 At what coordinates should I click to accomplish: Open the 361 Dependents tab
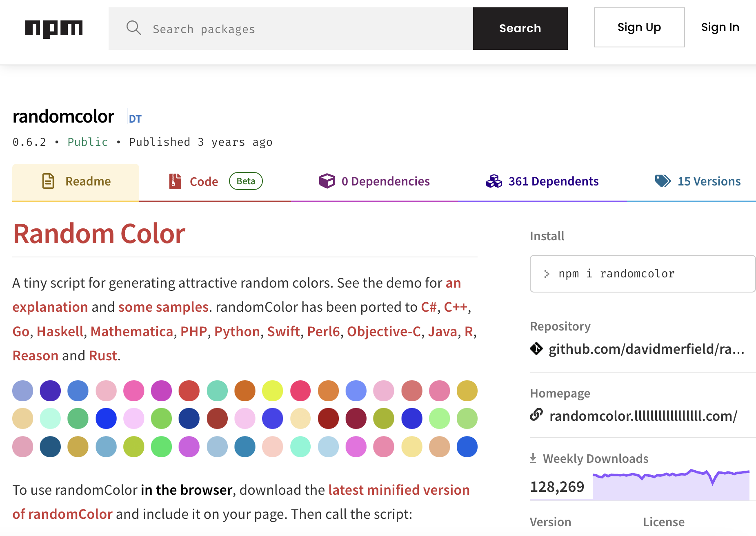pyautogui.click(x=542, y=182)
